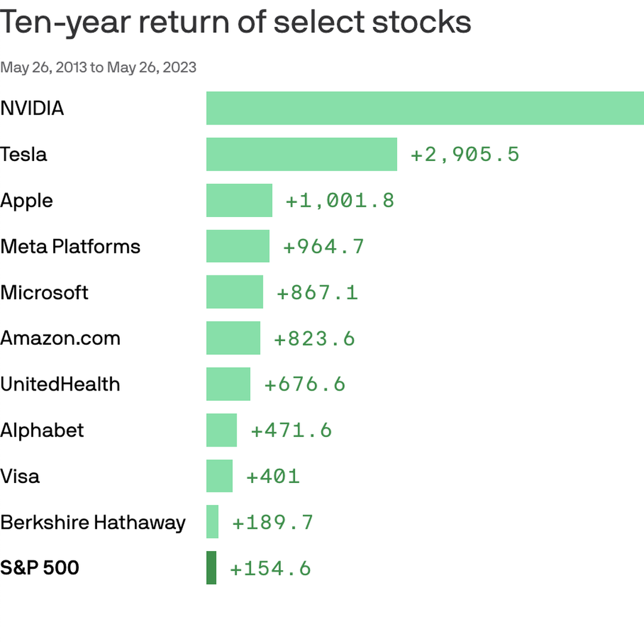Click the date range subtitle text
The height and width of the screenshot is (644, 644).
[98, 67]
